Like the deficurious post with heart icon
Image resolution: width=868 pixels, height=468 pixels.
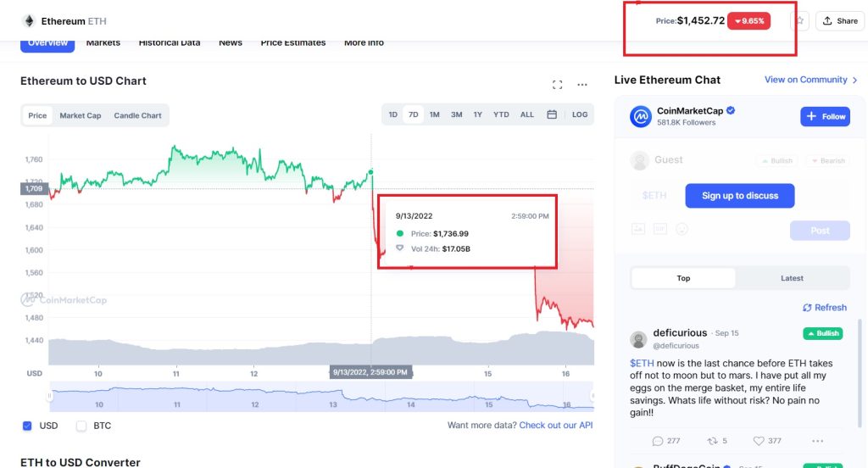pos(759,441)
